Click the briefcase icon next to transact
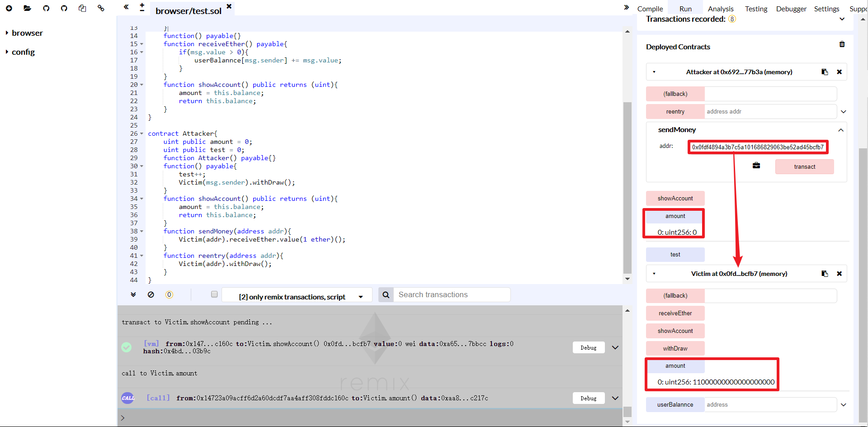This screenshot has height=427, width=868. coord(756,166)
